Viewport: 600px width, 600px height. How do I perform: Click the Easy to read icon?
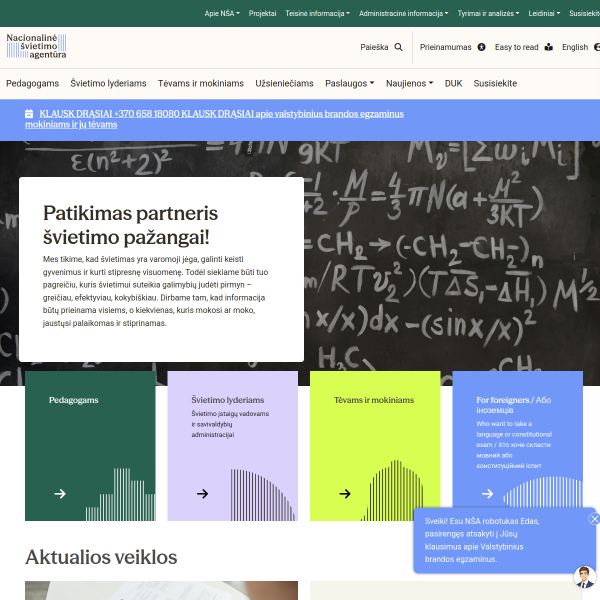click(x=549, y=47)
